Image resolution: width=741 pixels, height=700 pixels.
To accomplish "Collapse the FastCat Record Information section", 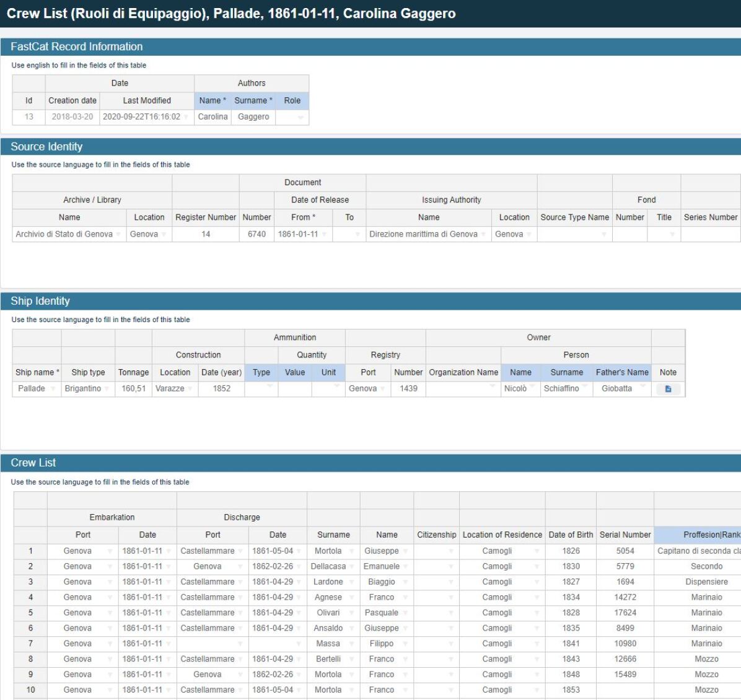I will (x=370, y=47).
